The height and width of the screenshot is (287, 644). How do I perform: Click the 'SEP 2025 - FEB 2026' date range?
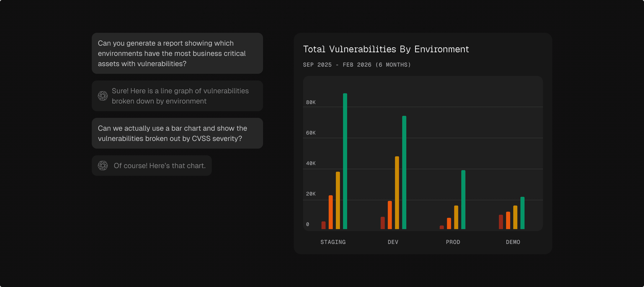[357, 65]
